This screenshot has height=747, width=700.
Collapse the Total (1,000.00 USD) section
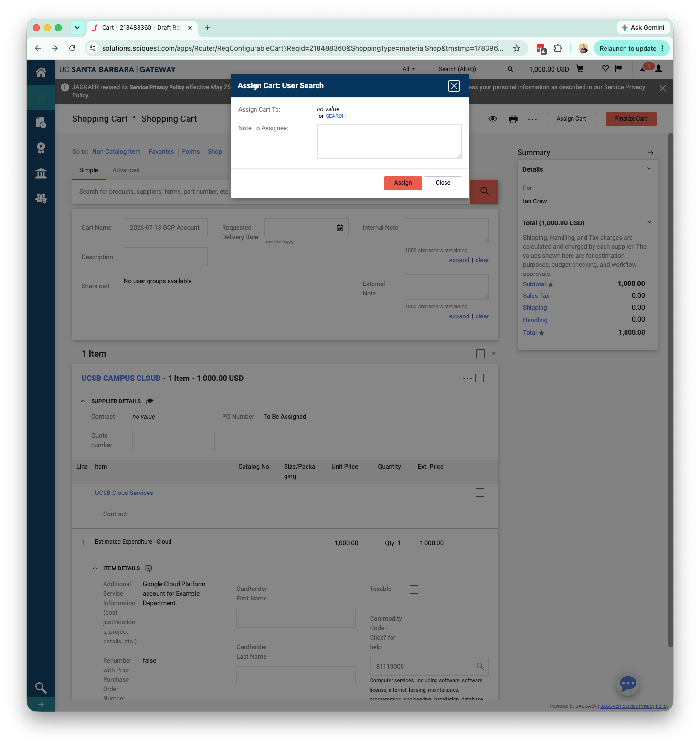(649, 222)
